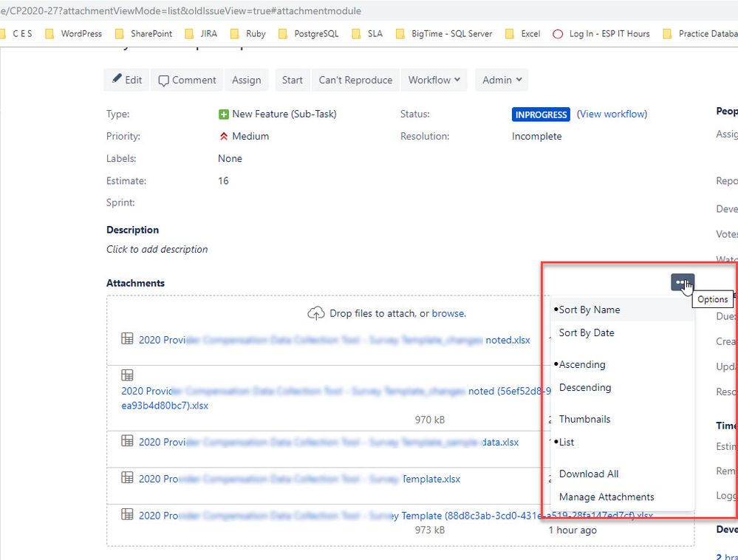
Task: Click the Labels value 'None'
Action: tap(230, 159)
